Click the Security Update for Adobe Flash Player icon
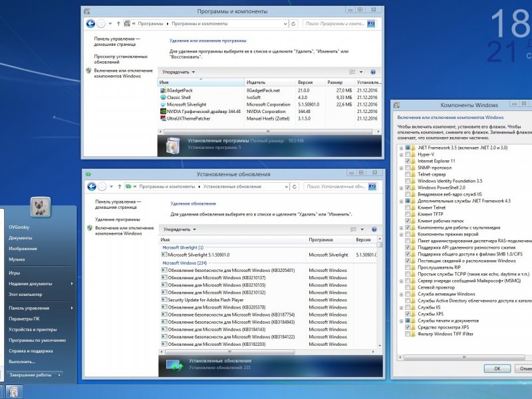Viewport: 532px width, 399px height. click(x=164, y=300)
